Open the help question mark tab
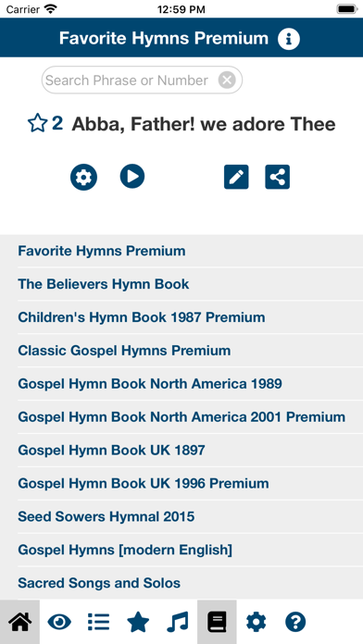Screen dimensions: 363x644 pos(295,622)
